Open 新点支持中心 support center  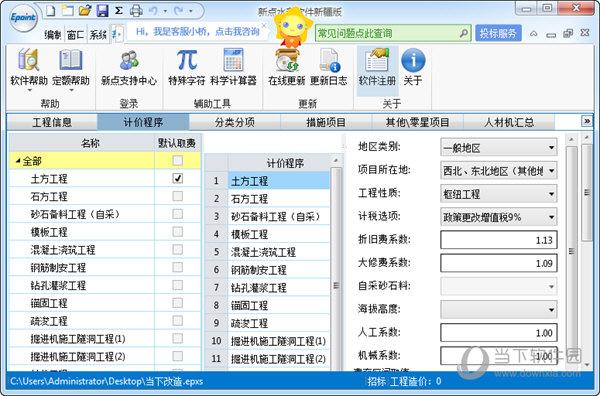pos(129,67)
